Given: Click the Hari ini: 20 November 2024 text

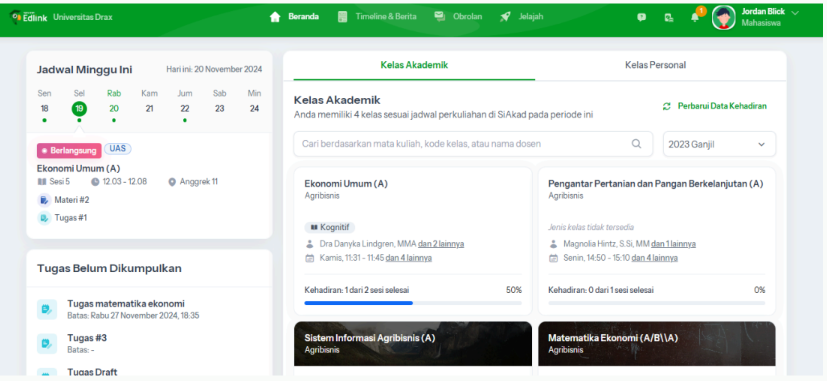Looking at the screenshot, I should (214, 69).
